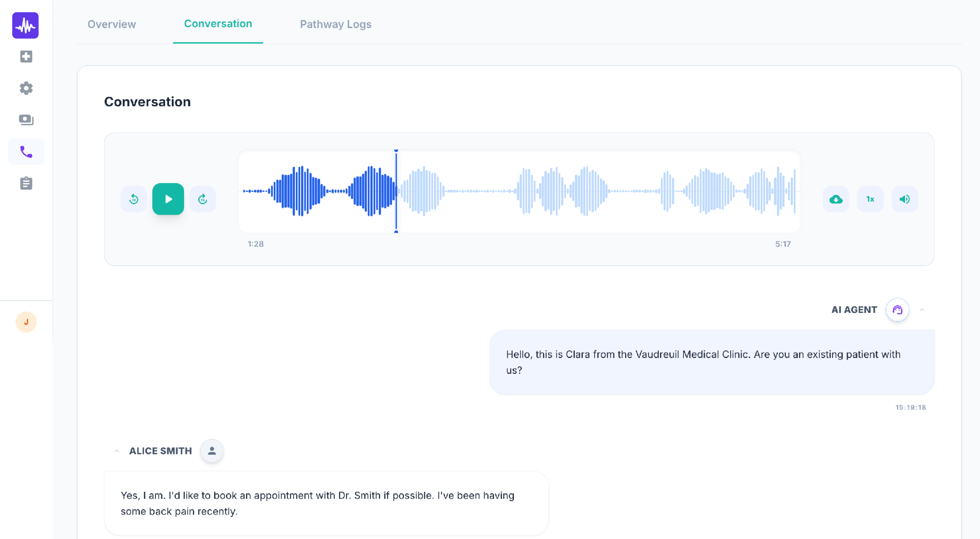Skip forward 10 seconds in recording
The image size is (980, 539).
(x=202, y=199)
